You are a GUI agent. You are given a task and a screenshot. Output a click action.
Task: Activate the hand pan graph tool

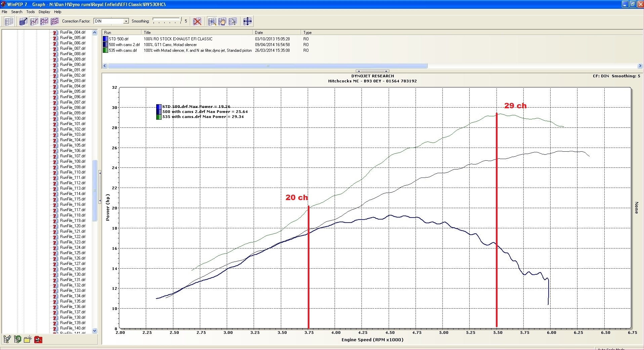(222, 22)
